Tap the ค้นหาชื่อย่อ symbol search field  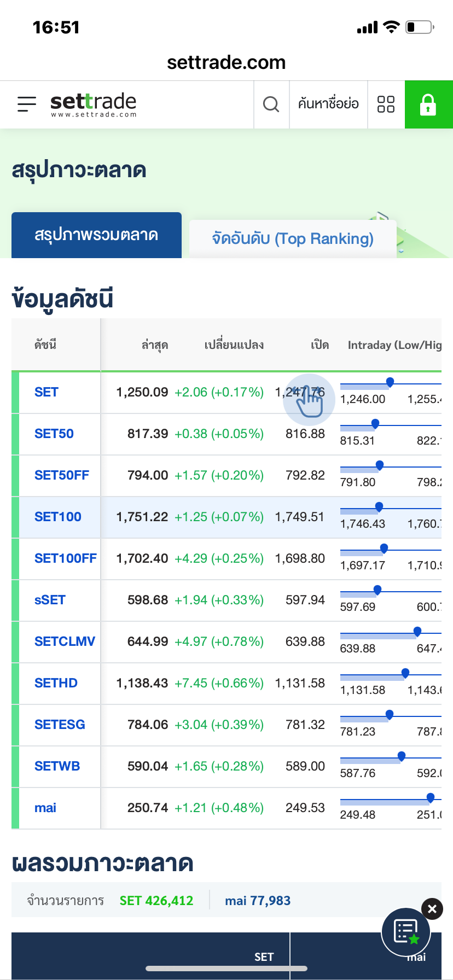tap(328, 104)
